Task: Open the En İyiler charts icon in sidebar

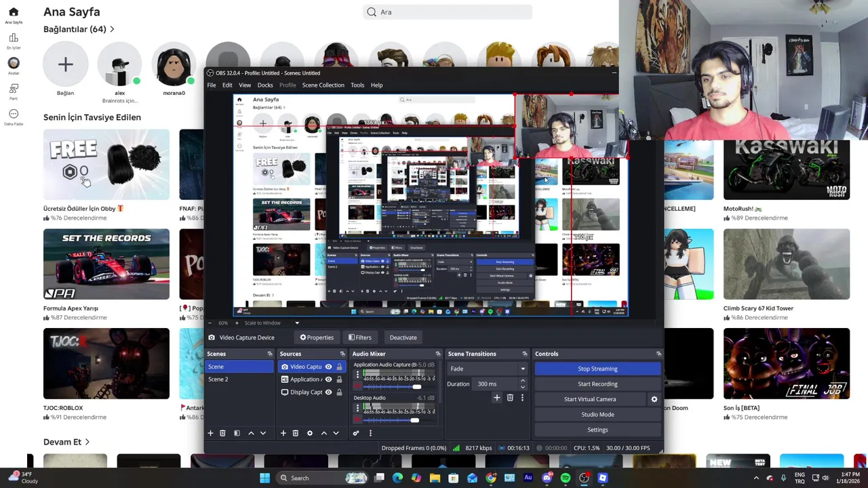Action: pos(14,37)
